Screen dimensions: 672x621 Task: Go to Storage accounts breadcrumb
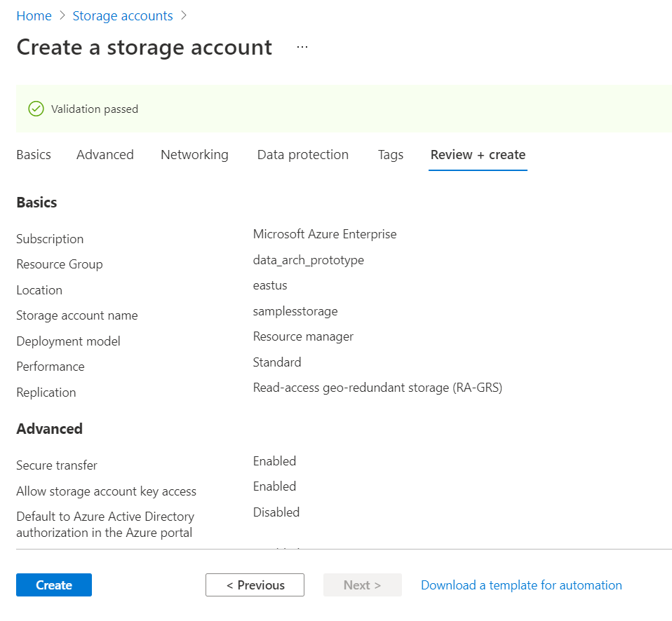point(123,15)
